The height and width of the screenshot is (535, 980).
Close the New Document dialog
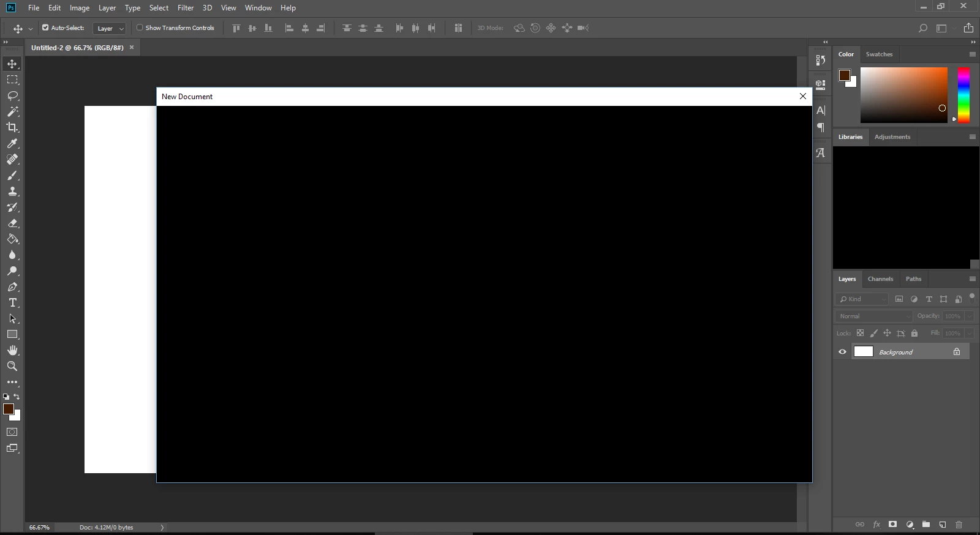(803, 96)
